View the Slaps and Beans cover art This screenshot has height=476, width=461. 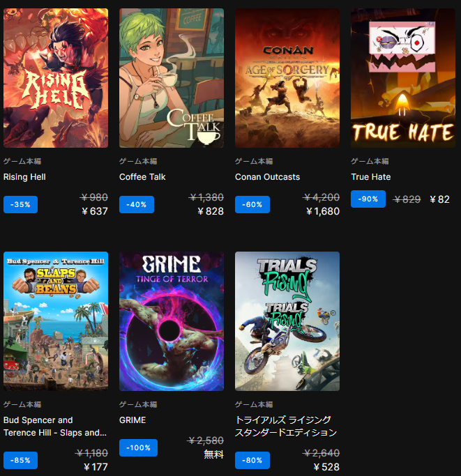(x=56, y=321)
